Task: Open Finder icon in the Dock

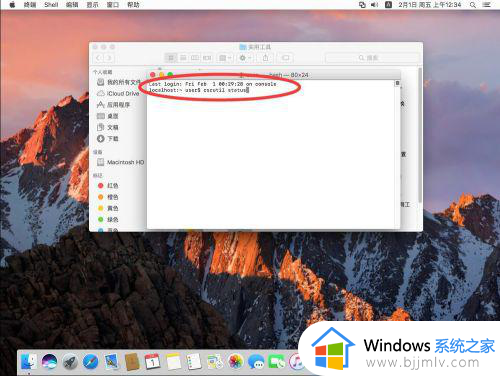Action: [29, 362]
